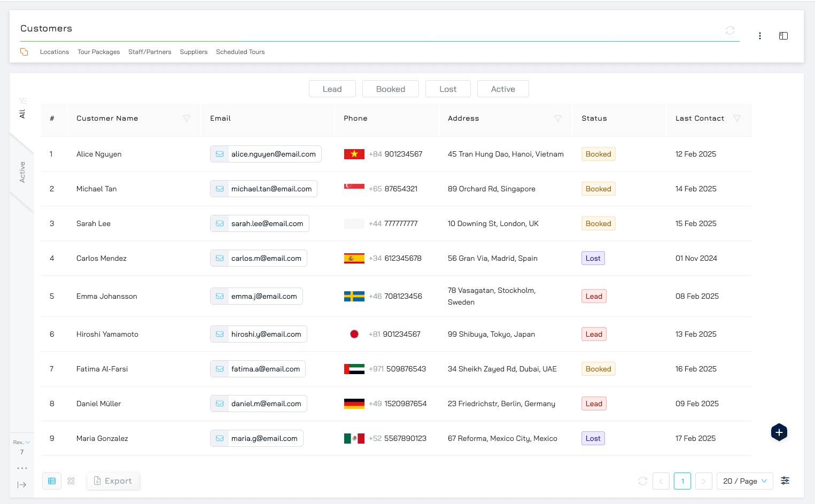Click the collapse sidebar arrow icon
The image size is (815, 504).
[x=22, y=485]
